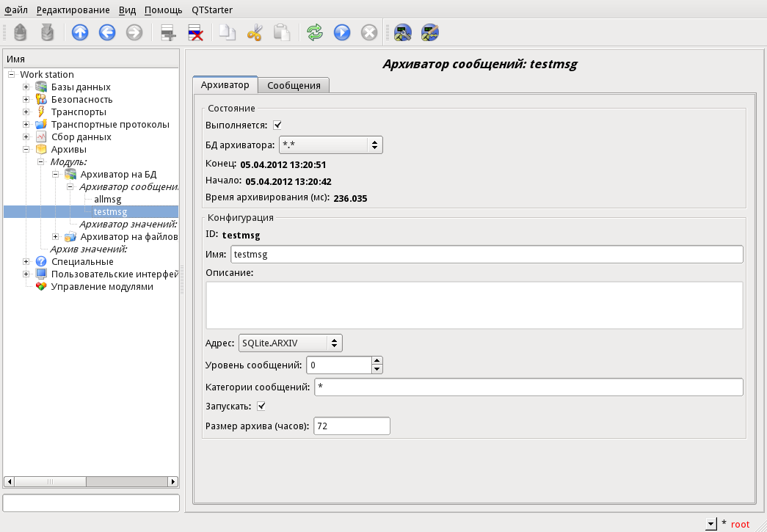Image resolution: width=767 pixels, height=532 pixels.
Task: Open the БД архиватора combo box
Action: tap(330, 145)
